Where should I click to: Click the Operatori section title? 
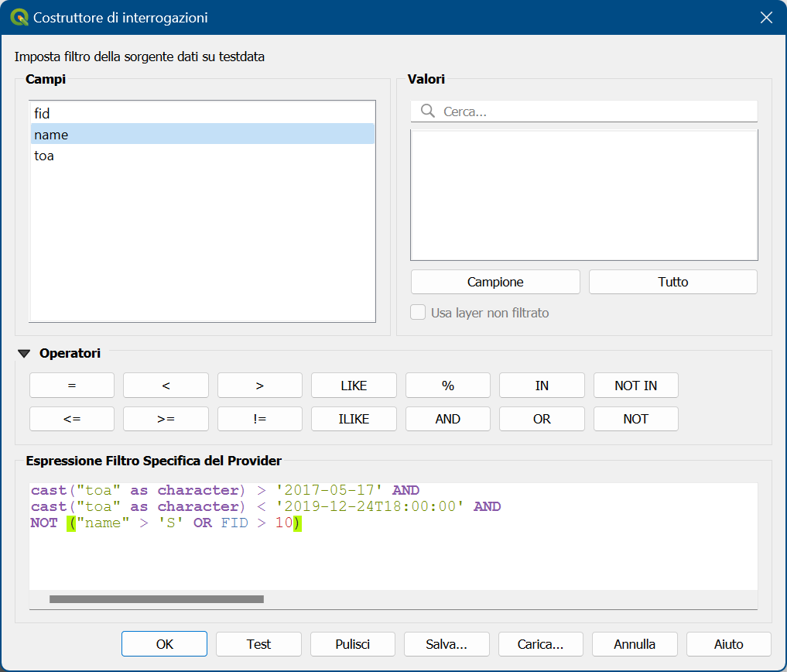click(70, 354)
